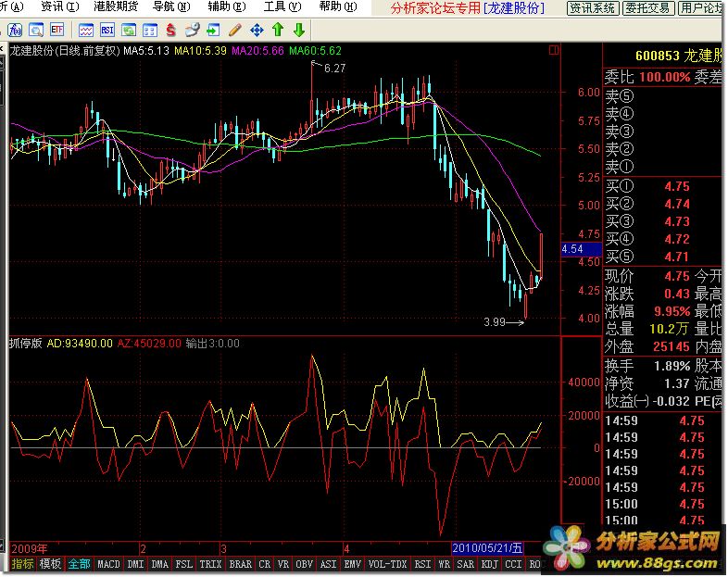Screen dimensions: 728x577
Task: Open the f(x) formula manager icon
Action: pos(15,31)
